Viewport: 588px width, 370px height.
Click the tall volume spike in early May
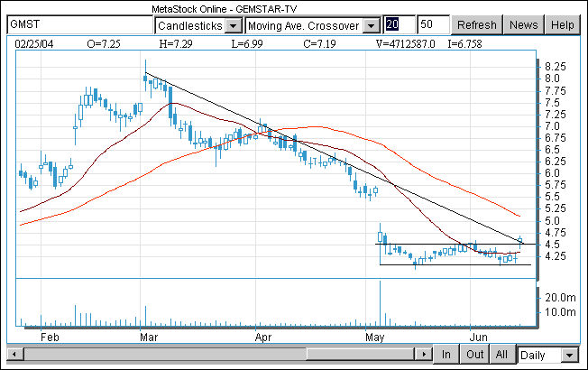click(x=380, y=303)
